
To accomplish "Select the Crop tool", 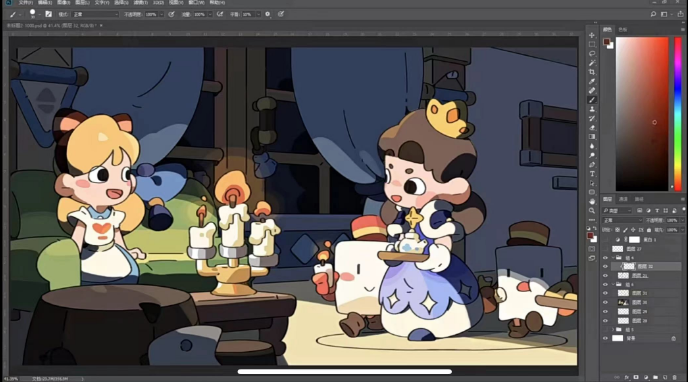I will [x=592, y=72].
